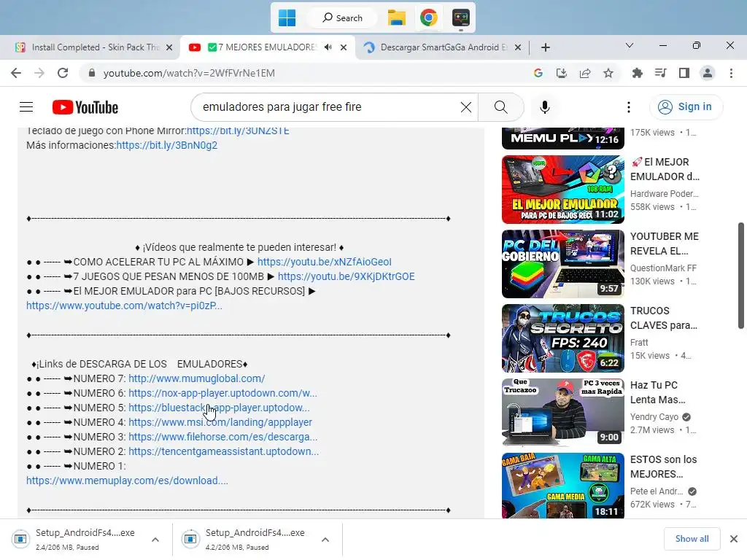This screenshot has width=747, height=560.
Task: Click the address bar URL
Action: (x=189, y=74)
